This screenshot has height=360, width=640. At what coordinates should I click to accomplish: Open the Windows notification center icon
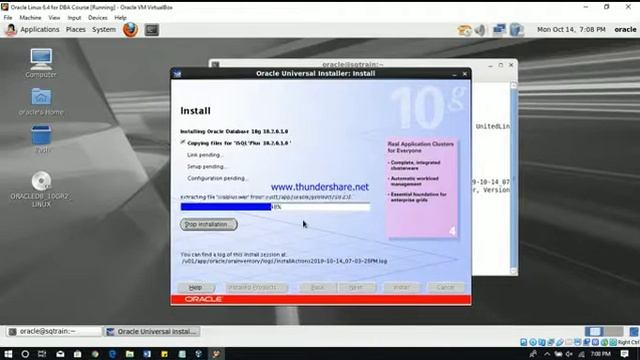click(624, 354)
